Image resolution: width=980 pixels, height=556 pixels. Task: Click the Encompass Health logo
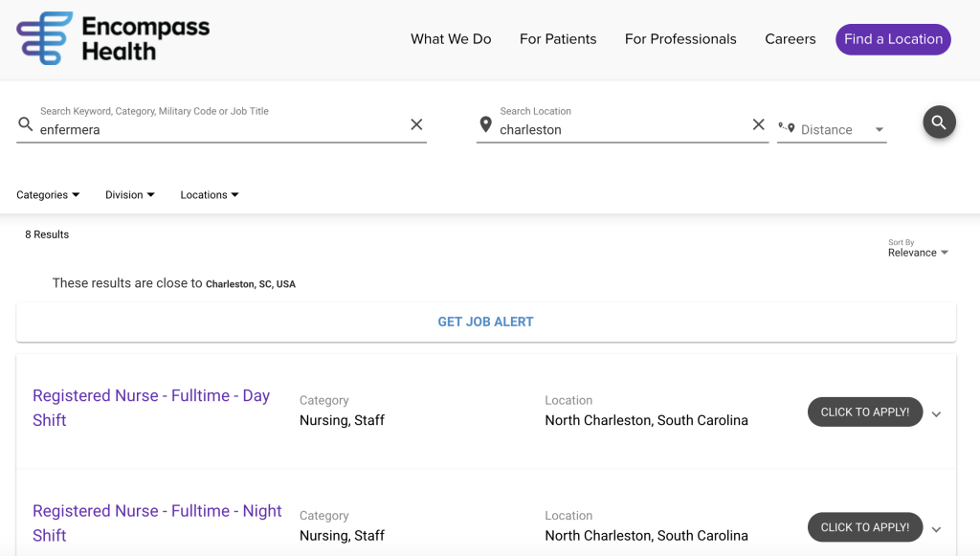pos(113,38)
